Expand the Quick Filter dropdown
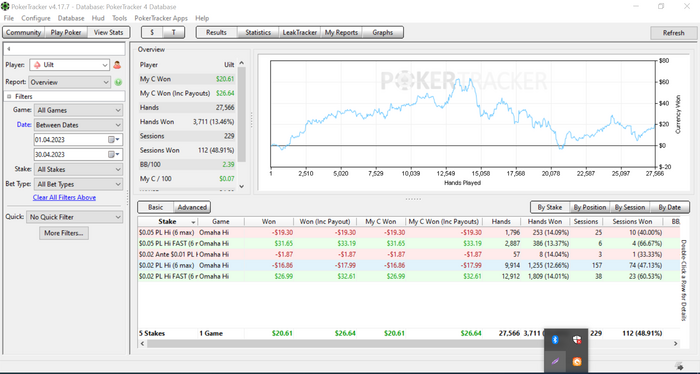The image size is (700, 374). 74,217
